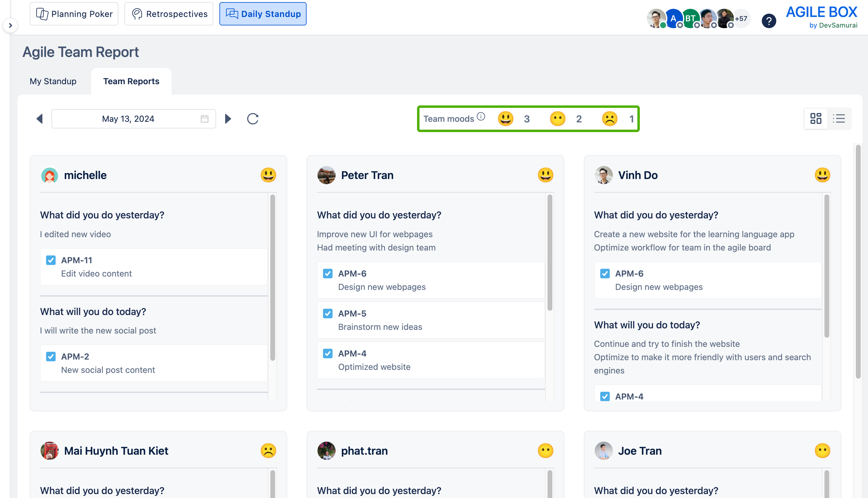Click michelle's card scrollbar

(272, 278)
